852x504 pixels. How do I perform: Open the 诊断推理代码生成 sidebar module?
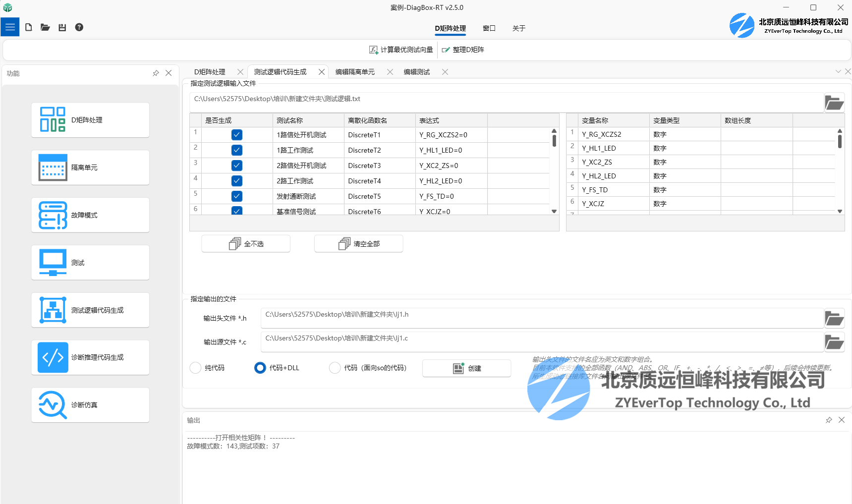[x=90, y=357]
